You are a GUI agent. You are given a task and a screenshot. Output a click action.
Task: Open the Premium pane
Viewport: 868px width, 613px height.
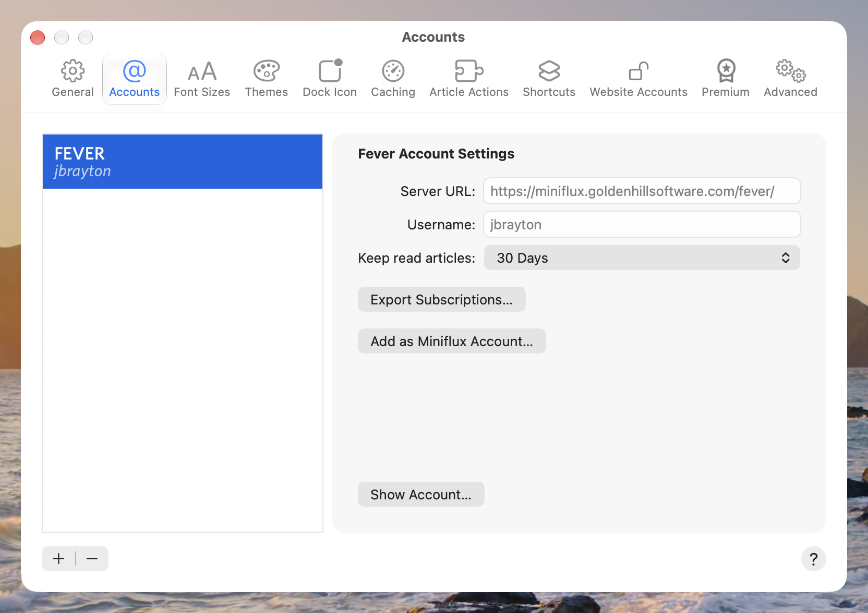726,79
